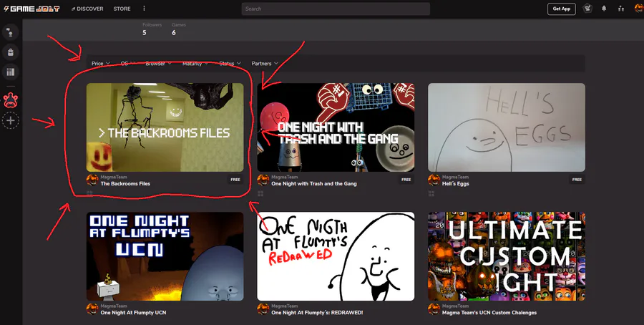
Task: Click MagmaTeam avatar beside The Backrooms Files
Action: coord(92,180)
